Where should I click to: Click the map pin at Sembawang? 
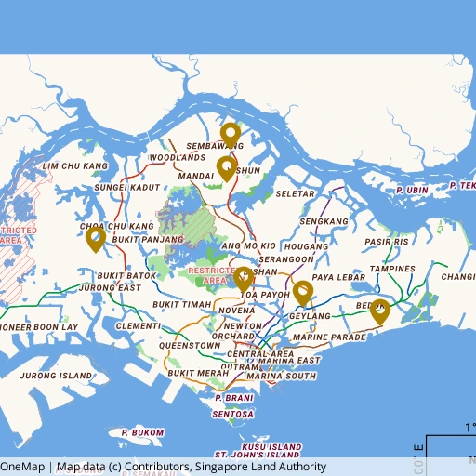pyautogui.click(x=231, y=136)
